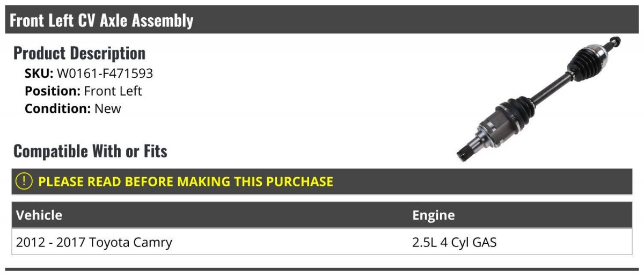644x276 pixels.
Task: Click the Product Description heading
Action: [x=79, y=53]
